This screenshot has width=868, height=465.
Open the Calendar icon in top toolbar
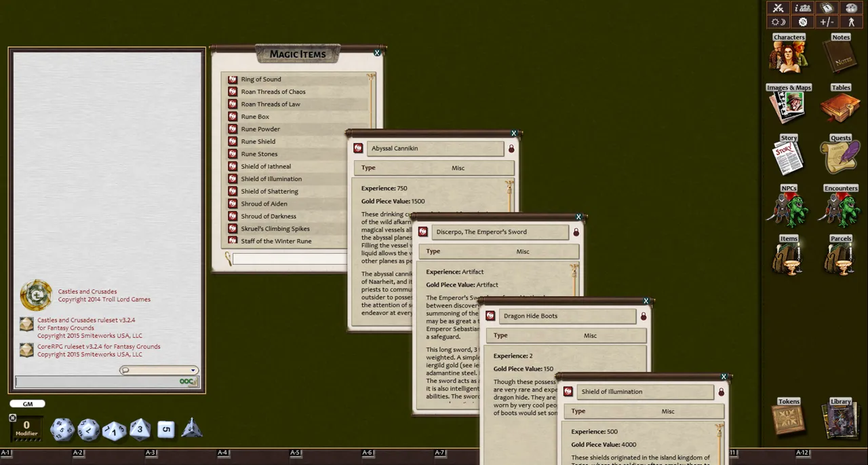tap(827, 8)
